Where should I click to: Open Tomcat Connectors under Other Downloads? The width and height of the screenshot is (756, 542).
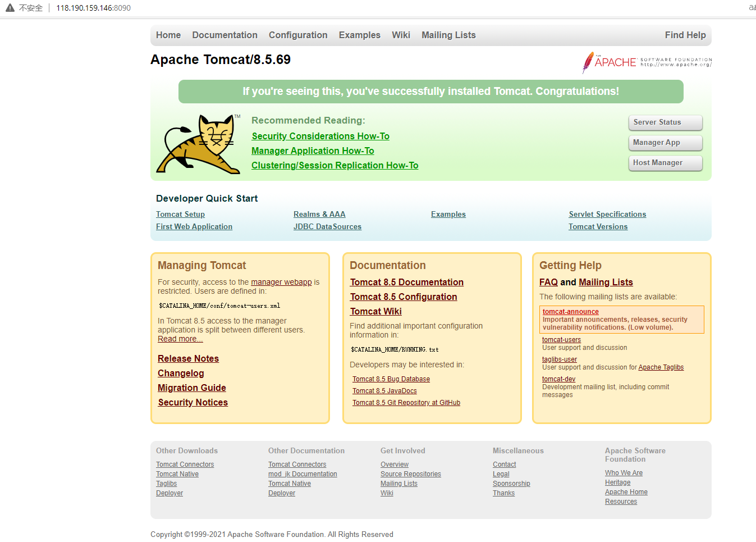pos(185,464)
